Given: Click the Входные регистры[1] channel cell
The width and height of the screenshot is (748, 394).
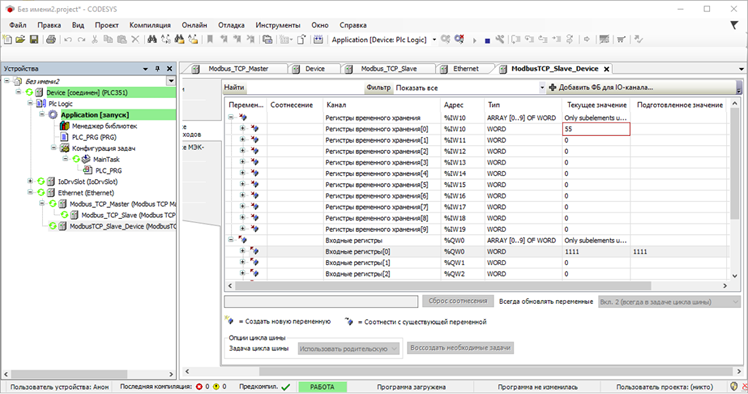Looking at the screenshot, I should coord(381,262).
